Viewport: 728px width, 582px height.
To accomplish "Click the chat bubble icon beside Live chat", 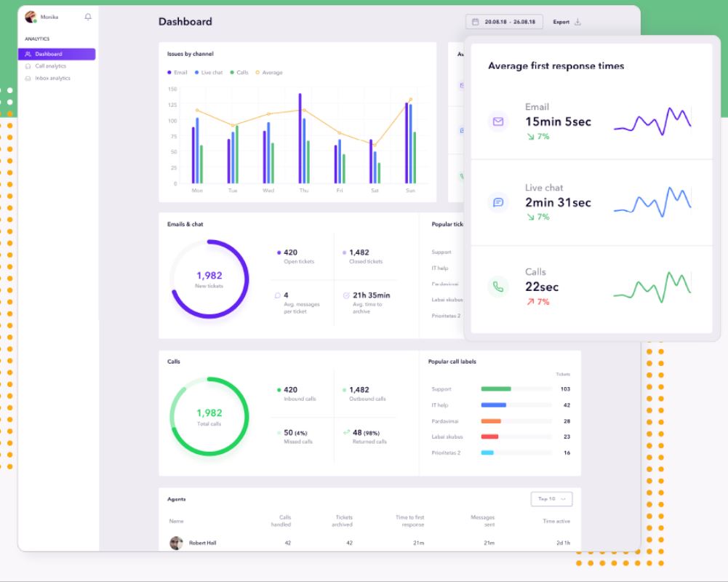I will (x=498, y=202).
